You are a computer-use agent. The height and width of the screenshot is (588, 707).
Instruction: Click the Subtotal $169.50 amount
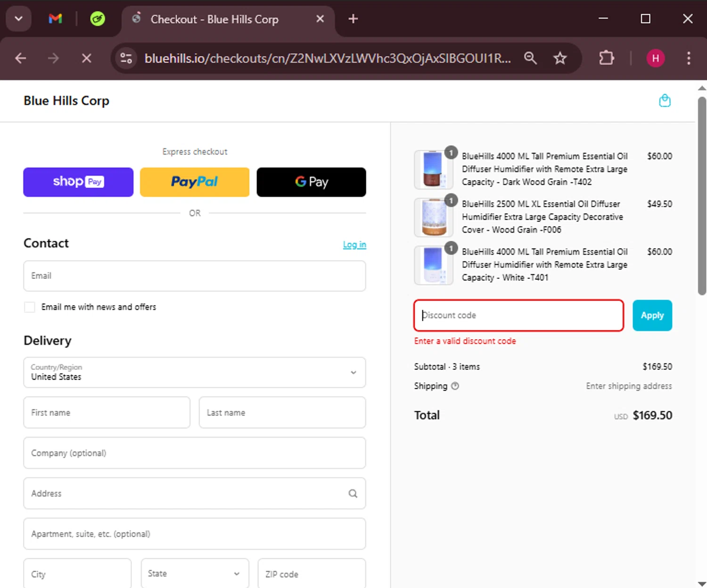tap(657, 367)
